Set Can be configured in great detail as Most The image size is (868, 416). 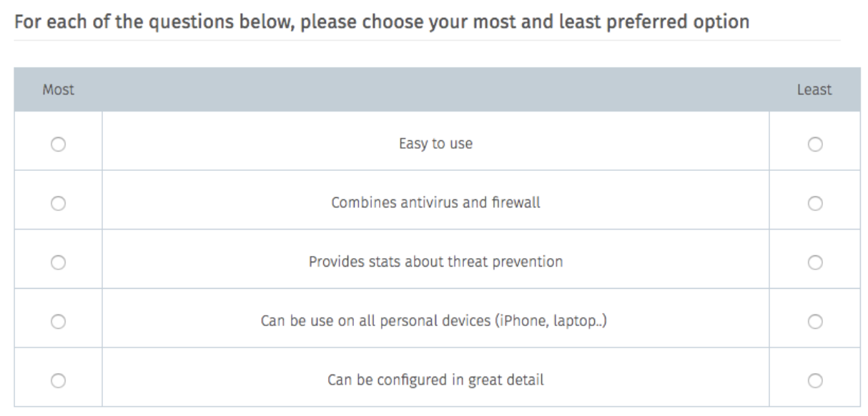[58, 380]
